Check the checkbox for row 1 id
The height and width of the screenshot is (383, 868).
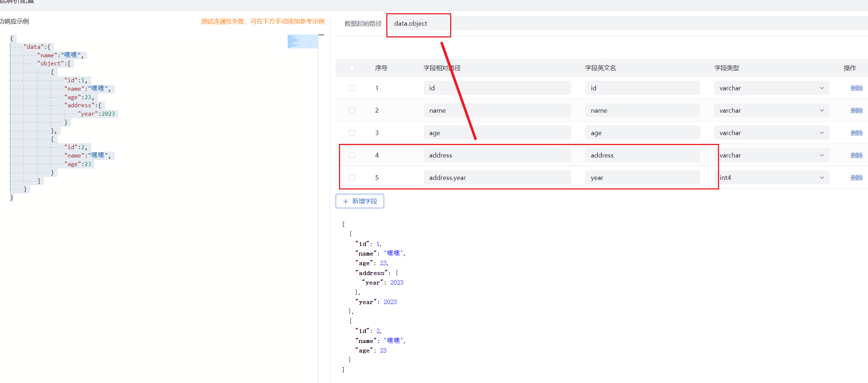click(352, 88)
